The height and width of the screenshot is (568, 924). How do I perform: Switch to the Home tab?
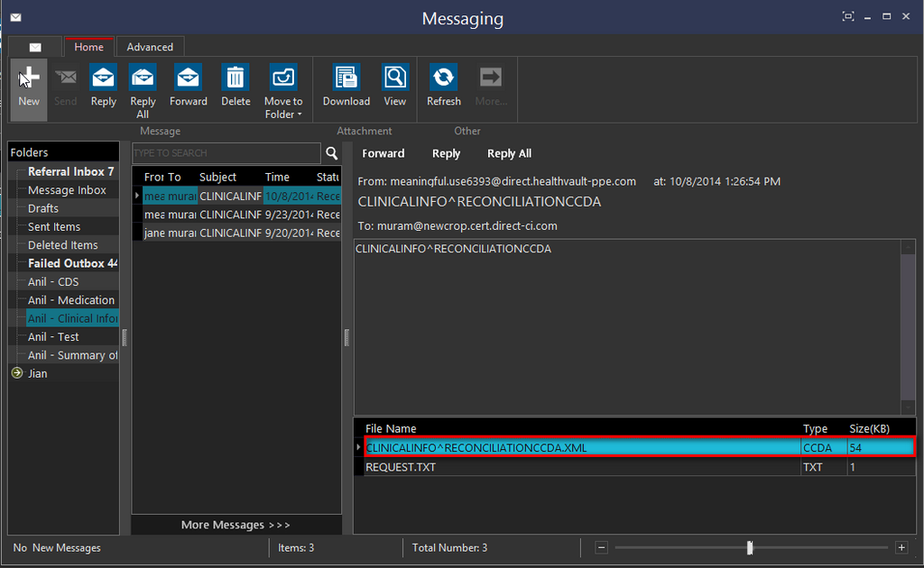[88, 46]
